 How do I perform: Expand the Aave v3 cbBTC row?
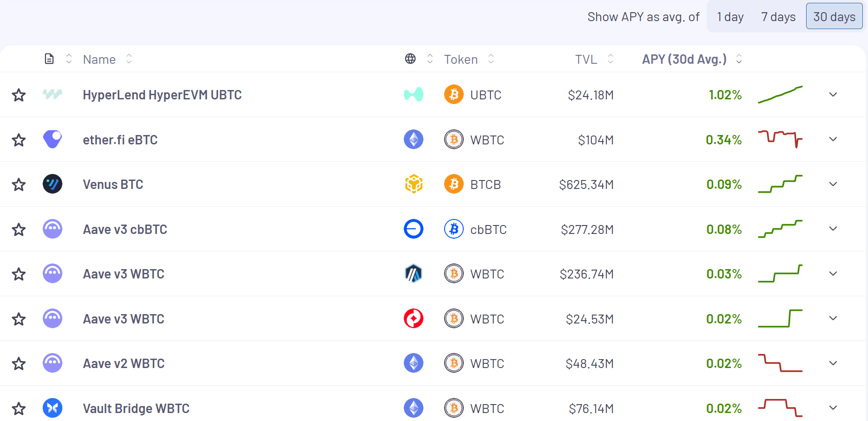[833, 229]
